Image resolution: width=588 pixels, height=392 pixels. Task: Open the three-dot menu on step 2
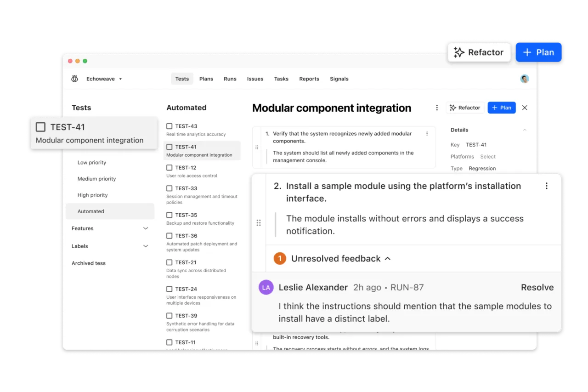[547, 186]
